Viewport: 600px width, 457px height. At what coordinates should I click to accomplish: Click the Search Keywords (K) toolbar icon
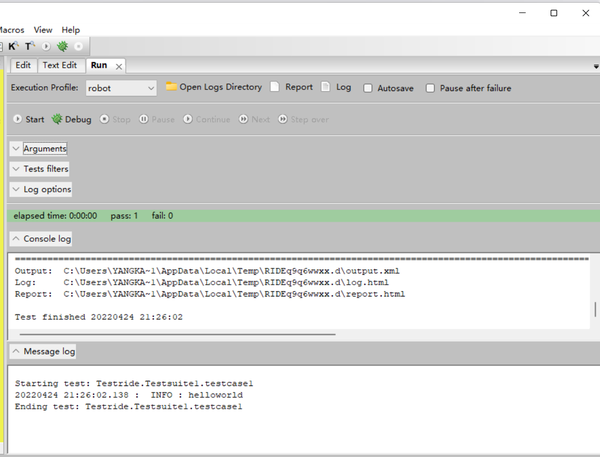(13, 46)
